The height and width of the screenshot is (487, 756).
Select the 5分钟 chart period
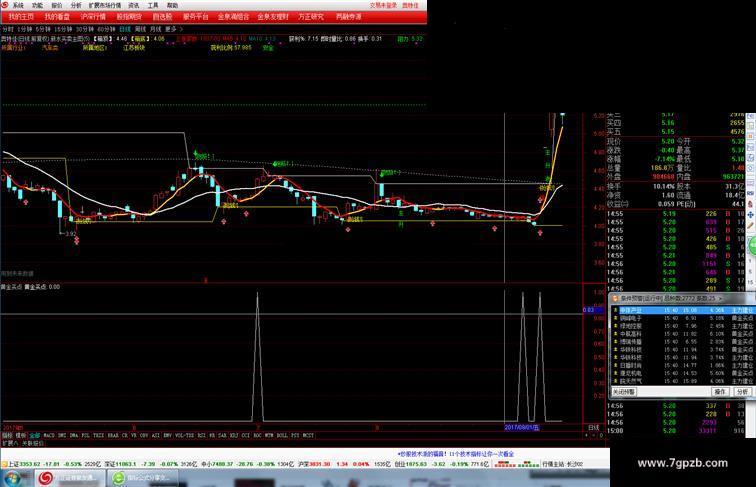(x=42, y=29)
